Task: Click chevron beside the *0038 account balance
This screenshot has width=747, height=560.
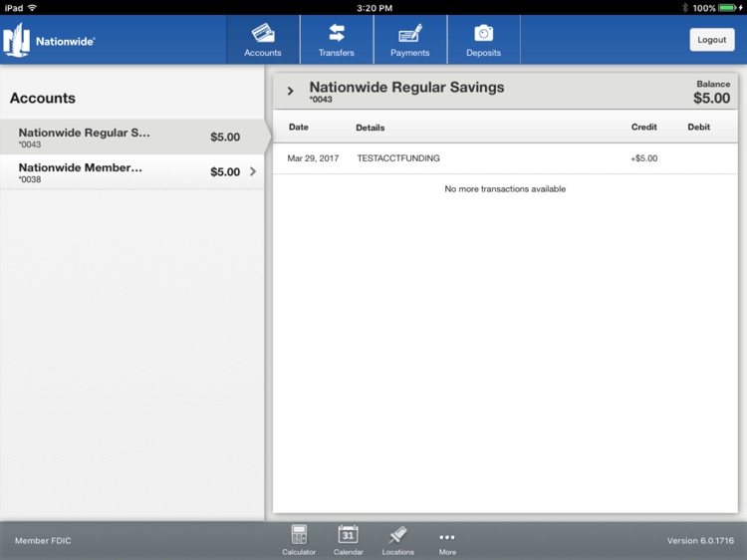Action: (x=253, y=171)
